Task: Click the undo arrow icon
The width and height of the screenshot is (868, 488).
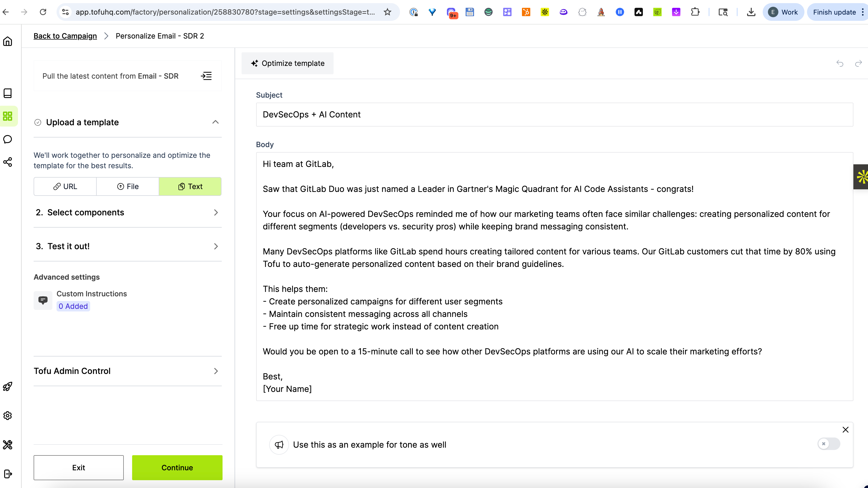Action: tap(840, 63)
